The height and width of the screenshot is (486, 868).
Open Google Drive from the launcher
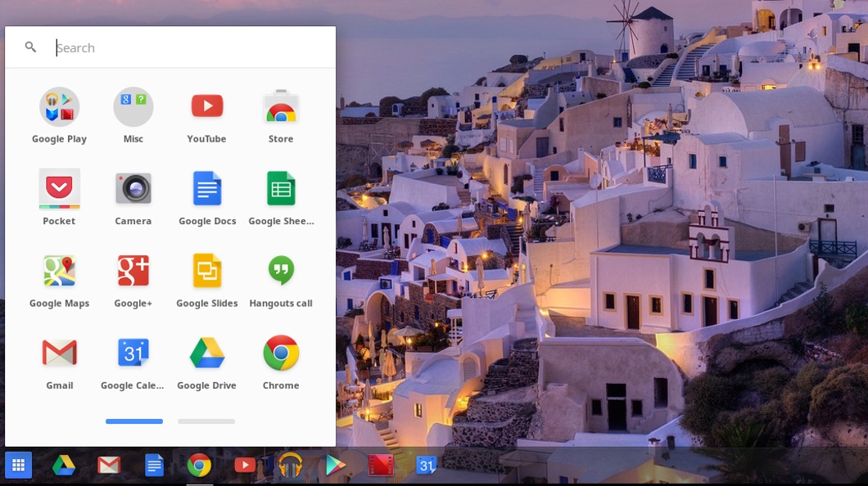(206, 352)
